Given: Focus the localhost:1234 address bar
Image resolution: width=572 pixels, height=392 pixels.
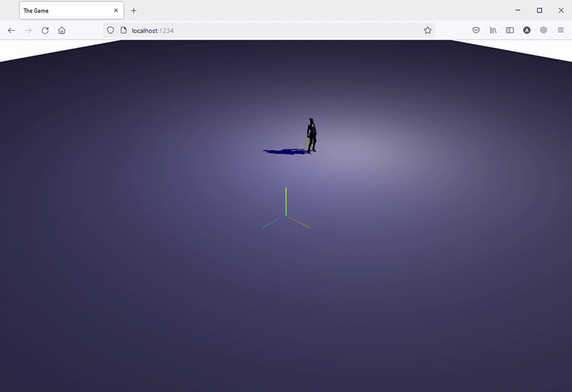Looking at the screenshot, I should click(x=270, y=31).
